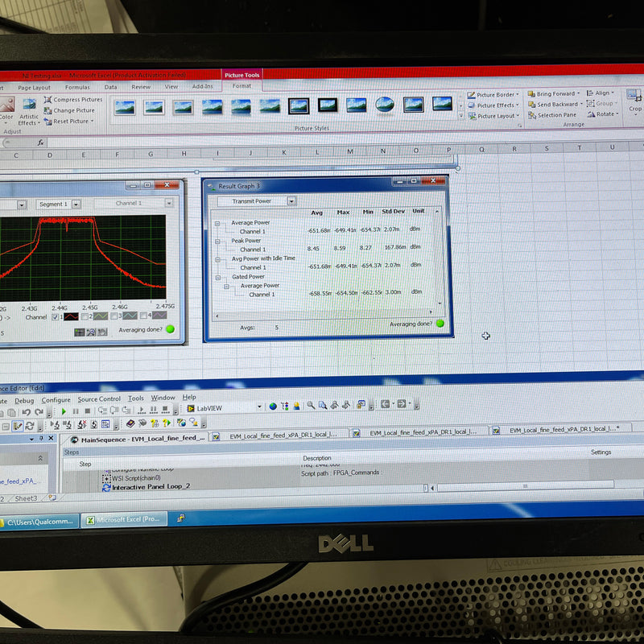Click the refresh arrows icon in second toolbar
Viewport: 644px width, 644px height.
[30, 426]
